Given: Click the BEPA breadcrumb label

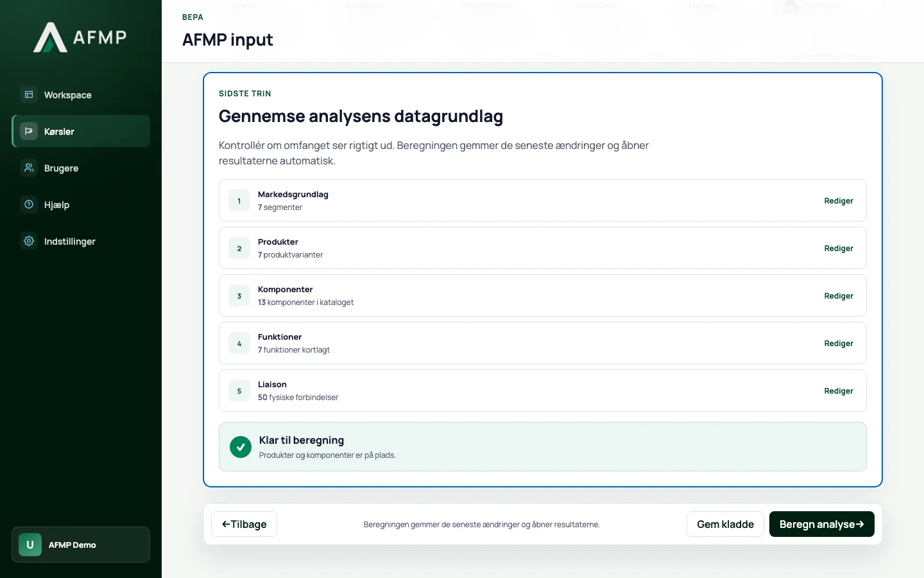Looking at the screenshot, I should [193, 17].
